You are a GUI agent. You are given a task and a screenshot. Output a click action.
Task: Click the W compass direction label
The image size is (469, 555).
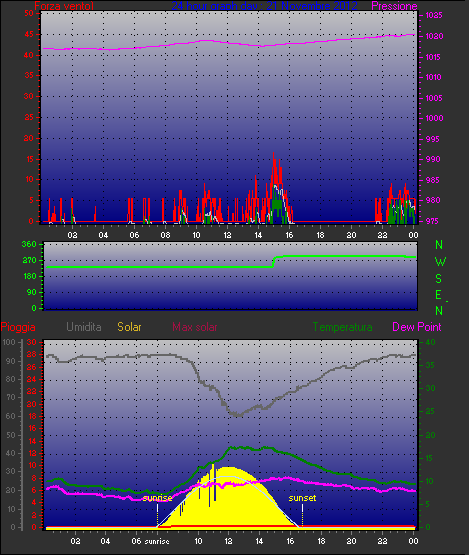[440, 262]
